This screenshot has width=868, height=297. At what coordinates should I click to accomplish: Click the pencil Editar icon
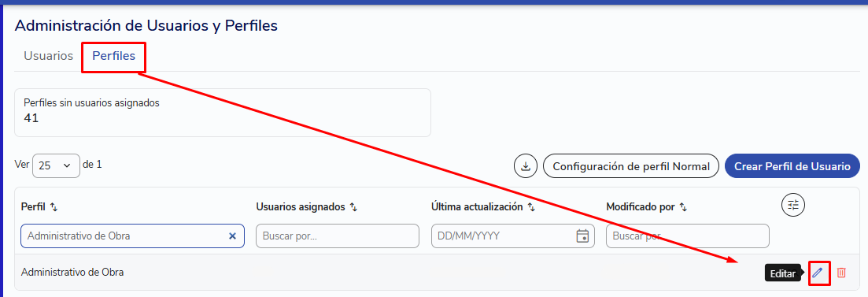click(818, 272)
